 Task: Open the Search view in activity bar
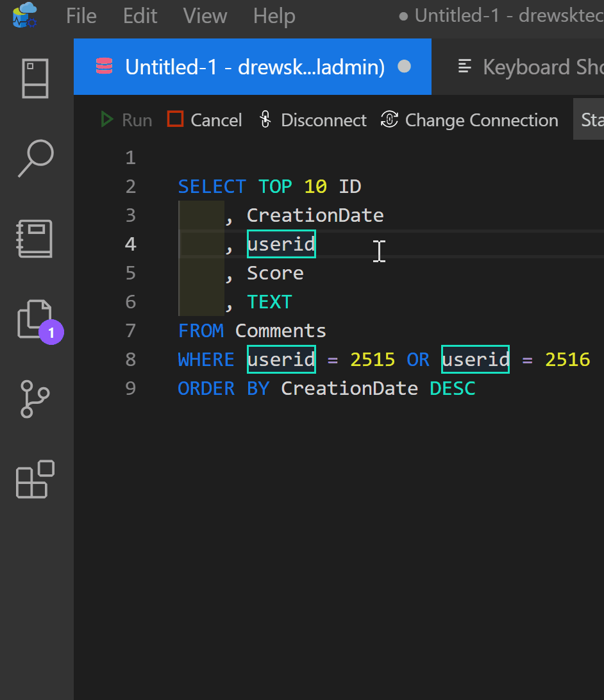35,158
